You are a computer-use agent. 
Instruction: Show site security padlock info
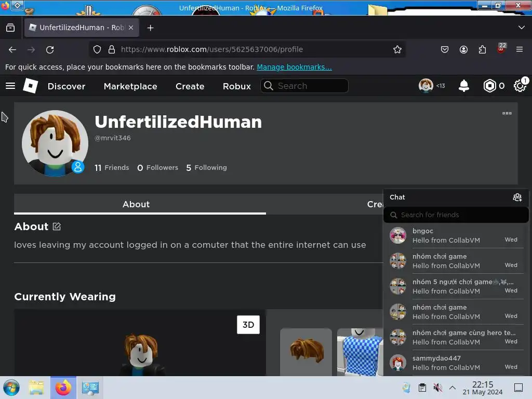[112, 49]
